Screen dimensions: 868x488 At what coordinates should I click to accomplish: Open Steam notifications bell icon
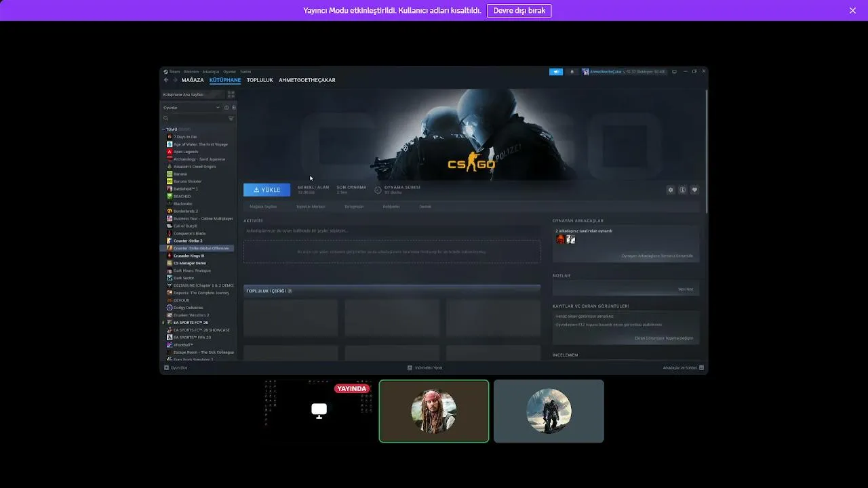tap(572, 71)
